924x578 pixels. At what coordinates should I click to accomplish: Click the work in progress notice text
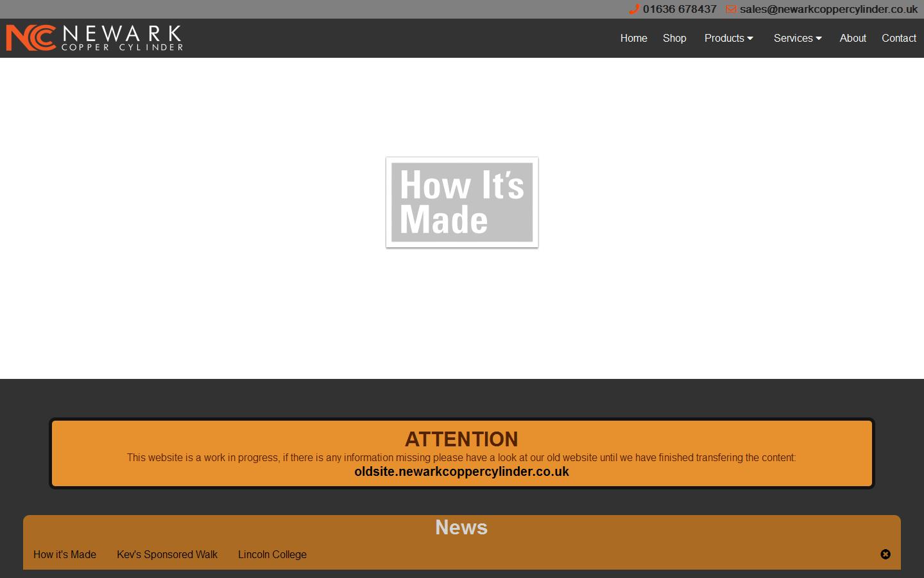(x=461, y=457)
